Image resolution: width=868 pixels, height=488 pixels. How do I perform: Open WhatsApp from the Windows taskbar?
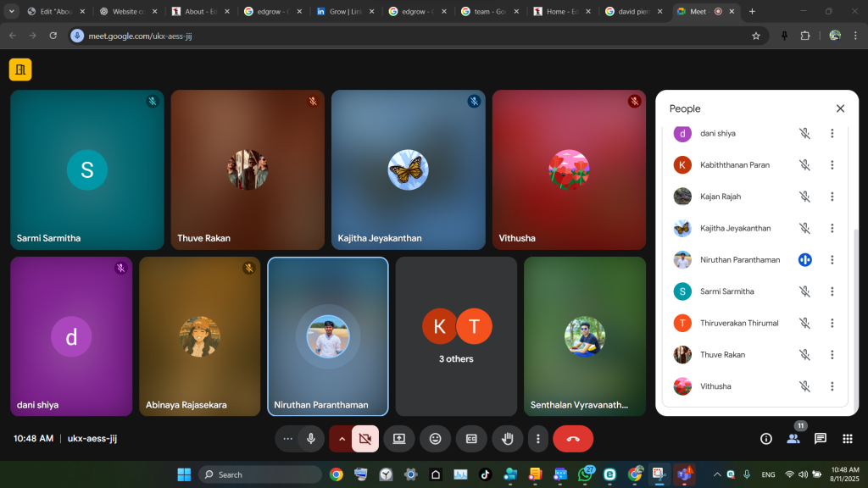pyautogui.click(x=585, y=474)
